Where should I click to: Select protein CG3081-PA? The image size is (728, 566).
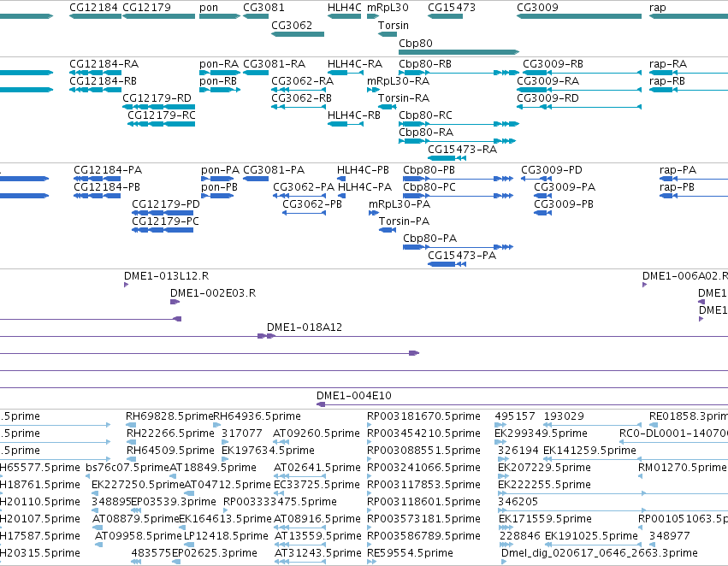click(274, 170)
